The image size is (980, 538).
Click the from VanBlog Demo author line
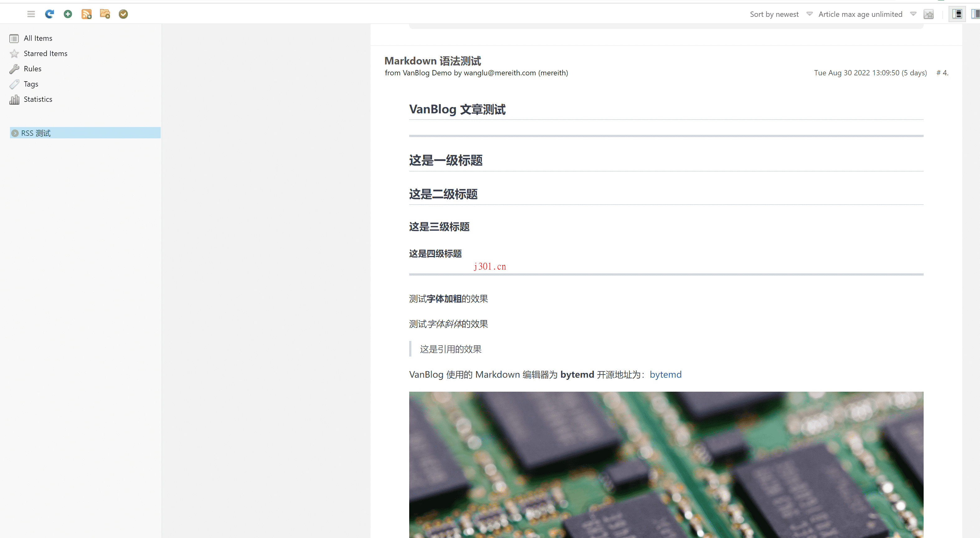click(x=476, y=73)
